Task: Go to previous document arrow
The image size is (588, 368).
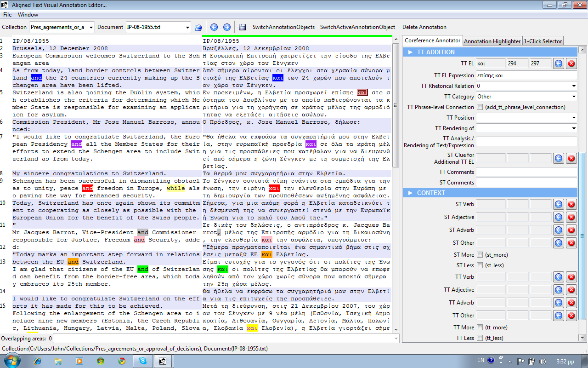Action: tap(214, 27)
